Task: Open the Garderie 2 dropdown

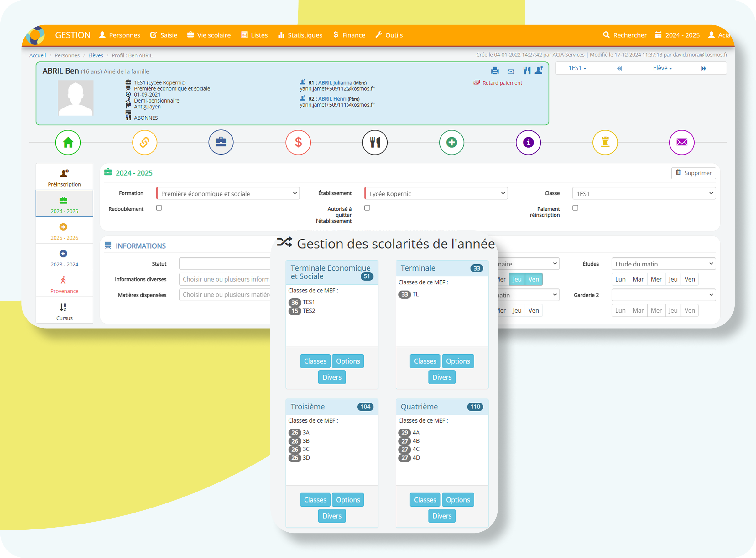Action: (x=664, y=295)
